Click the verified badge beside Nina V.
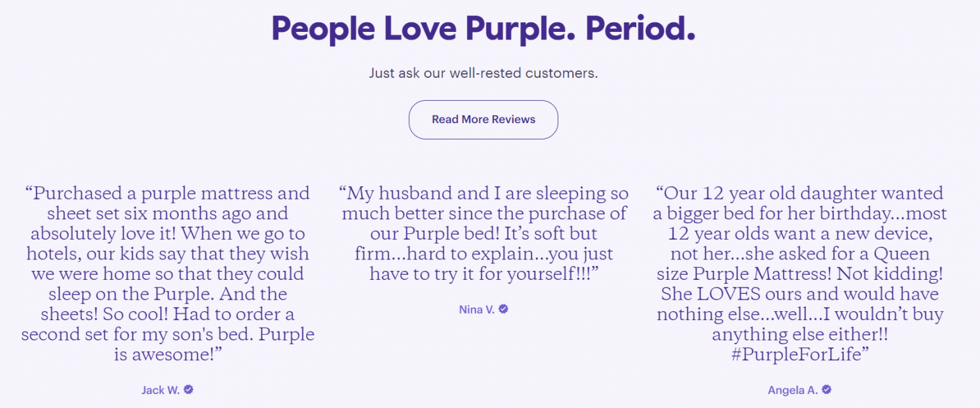This screenshot has width=980, height=408. [x=503, y=309]
